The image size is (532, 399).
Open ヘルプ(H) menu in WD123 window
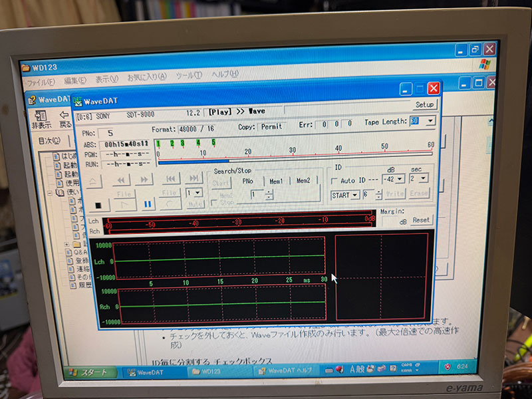click(225, 74)
